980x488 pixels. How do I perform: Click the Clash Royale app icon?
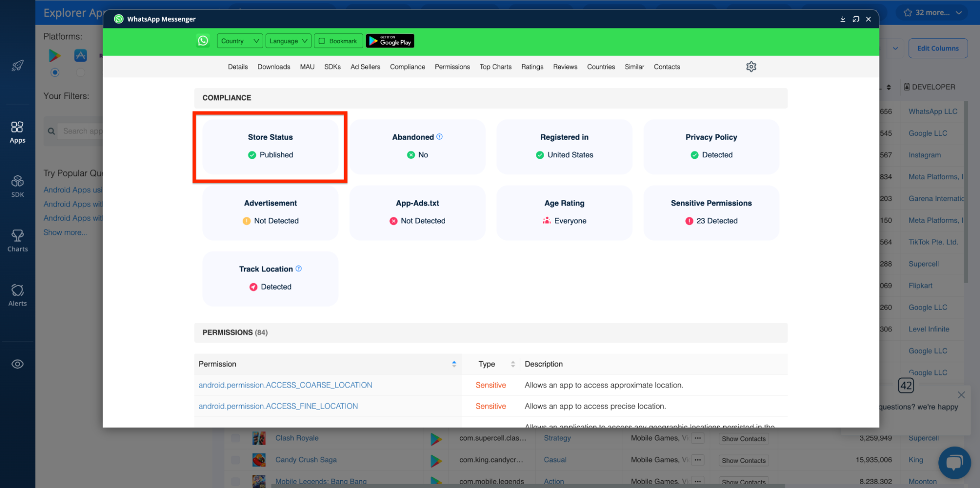[259, 438]
